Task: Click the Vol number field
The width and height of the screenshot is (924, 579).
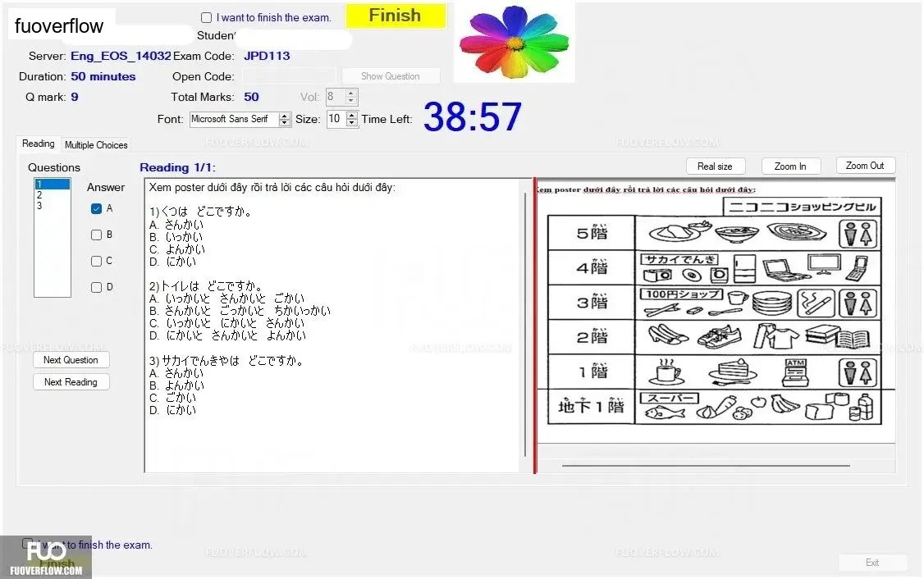Action: (336, 97)
